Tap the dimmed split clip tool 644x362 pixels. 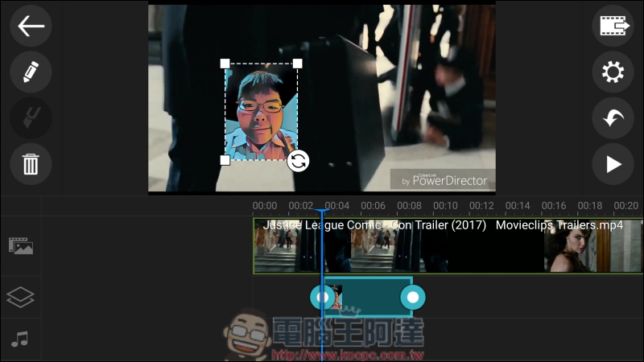click(x=31, y=117)
